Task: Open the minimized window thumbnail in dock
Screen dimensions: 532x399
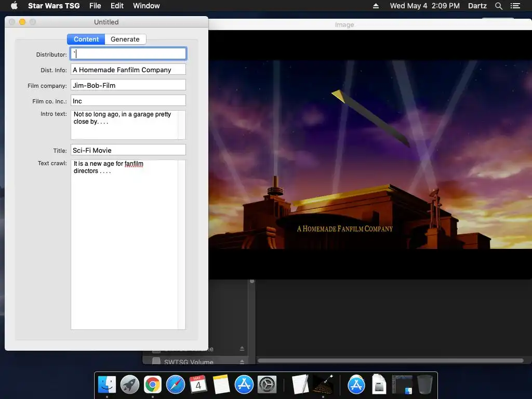Action: pos(402,385)
